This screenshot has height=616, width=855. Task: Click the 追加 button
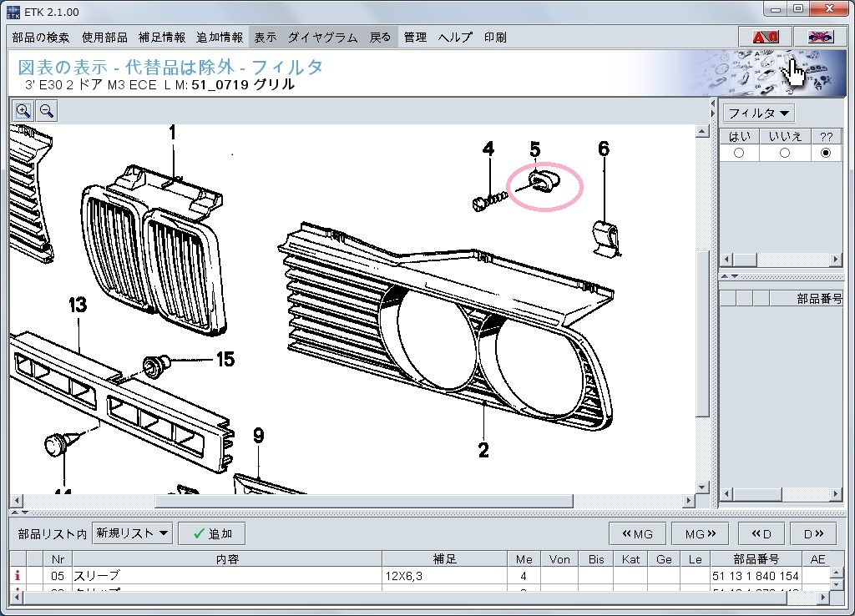pos(212,533)
